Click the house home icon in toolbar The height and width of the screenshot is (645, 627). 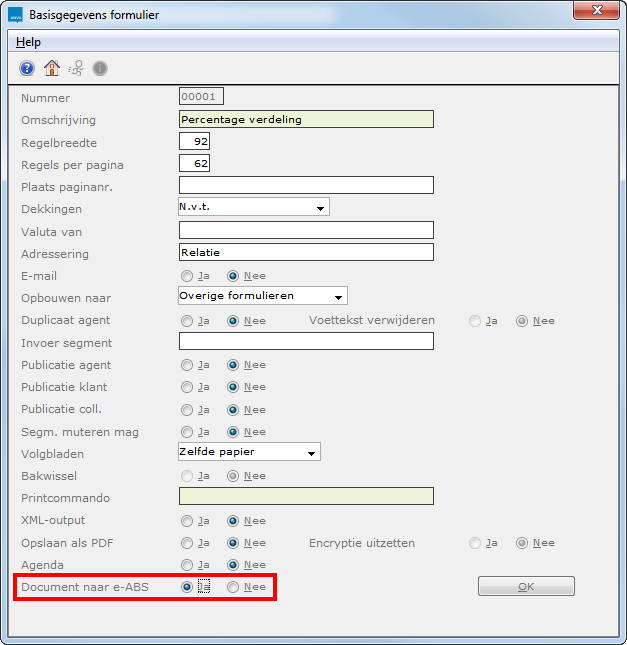52,68
